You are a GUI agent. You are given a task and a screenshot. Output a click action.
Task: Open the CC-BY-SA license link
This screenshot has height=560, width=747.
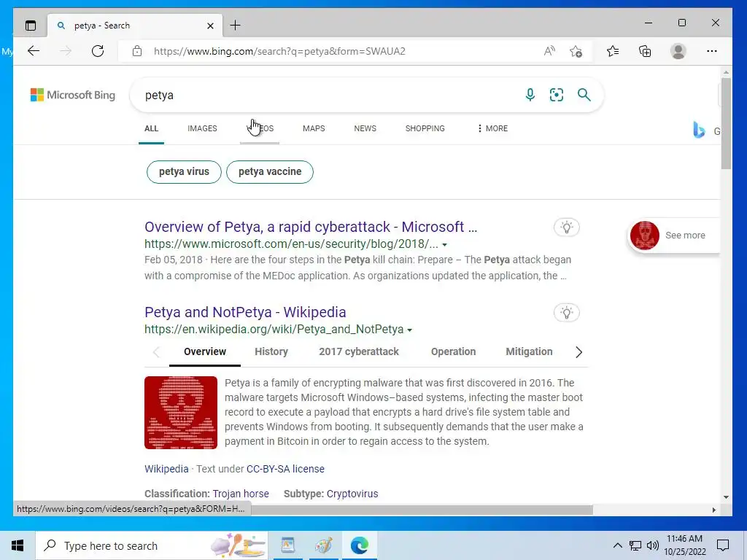click(x=285, y=469)
